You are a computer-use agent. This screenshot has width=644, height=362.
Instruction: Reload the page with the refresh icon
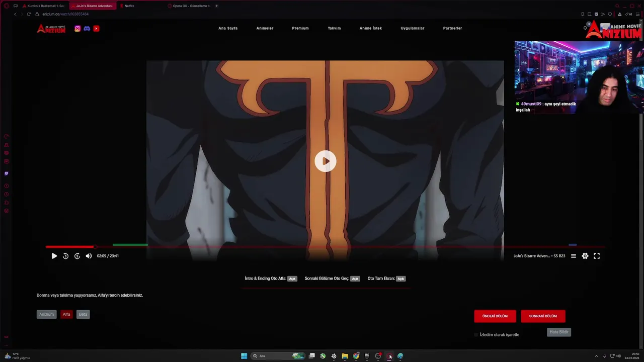point(29,14)
